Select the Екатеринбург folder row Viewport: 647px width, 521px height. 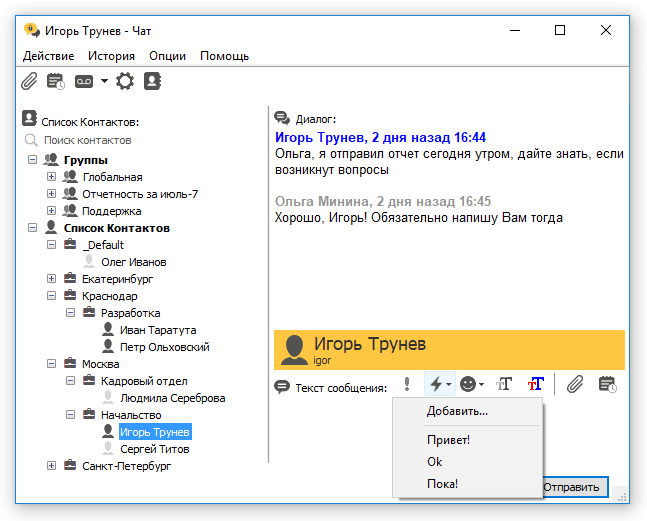[117, 279]
